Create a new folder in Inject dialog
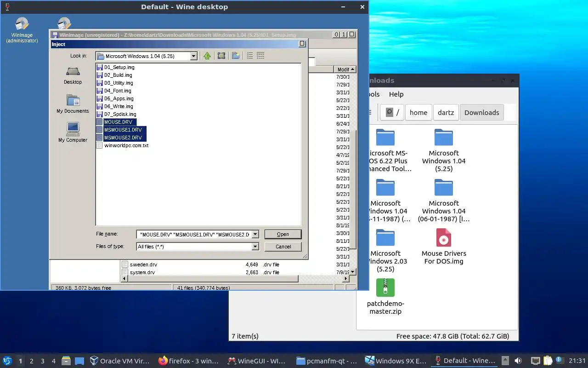The image size is (588, 368). tap(236, 56)
